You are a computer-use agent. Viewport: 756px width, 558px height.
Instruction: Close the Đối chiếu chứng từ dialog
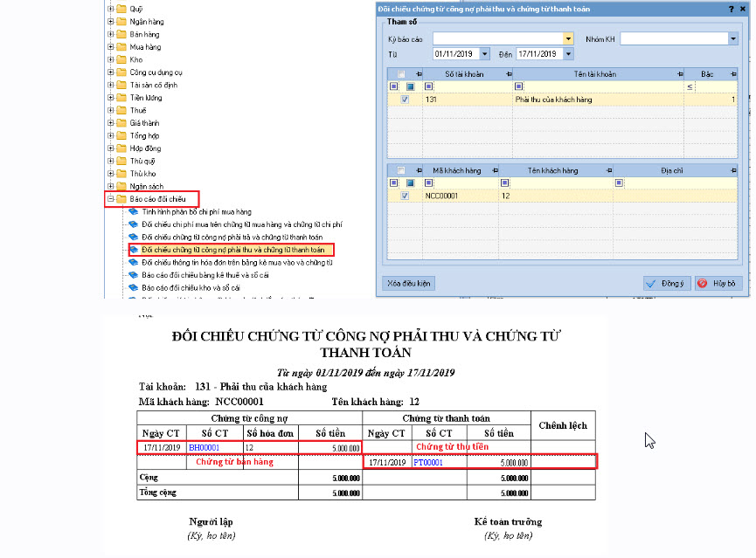(x=743, y=9)
